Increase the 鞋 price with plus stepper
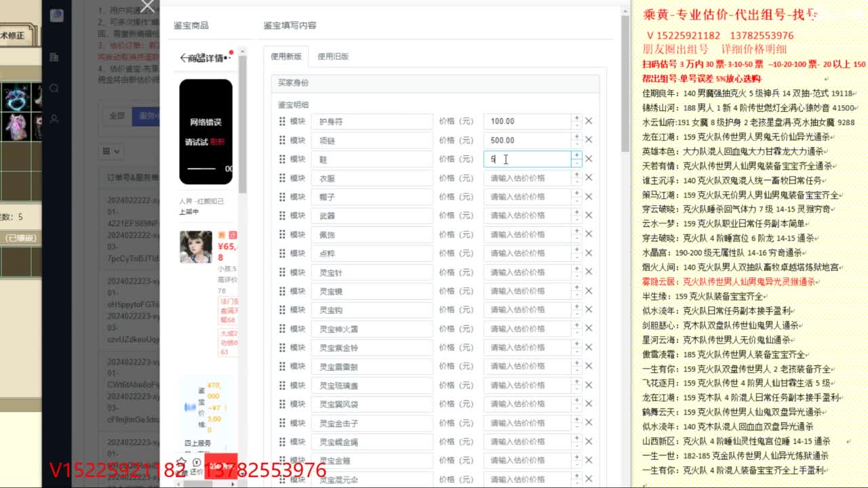 tap(576, 155)
